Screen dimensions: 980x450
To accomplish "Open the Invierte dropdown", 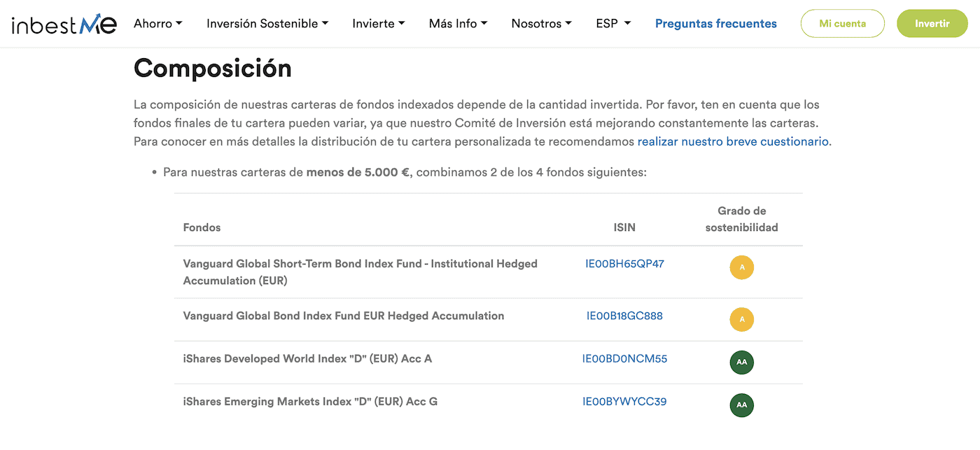I will (x=379, y=23).
